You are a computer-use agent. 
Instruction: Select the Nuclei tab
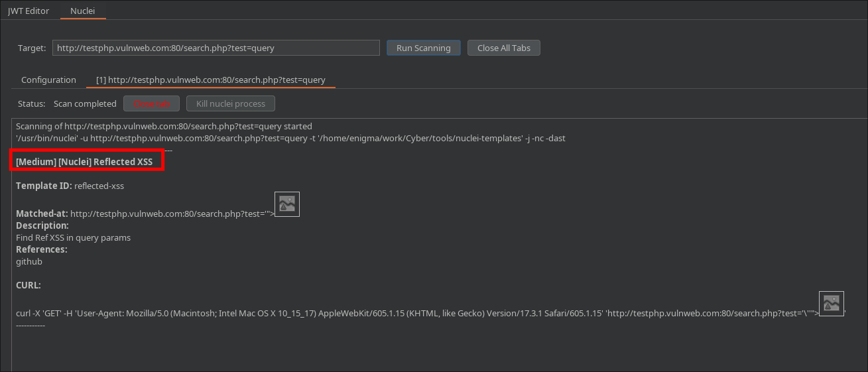[x=83, y=11]
